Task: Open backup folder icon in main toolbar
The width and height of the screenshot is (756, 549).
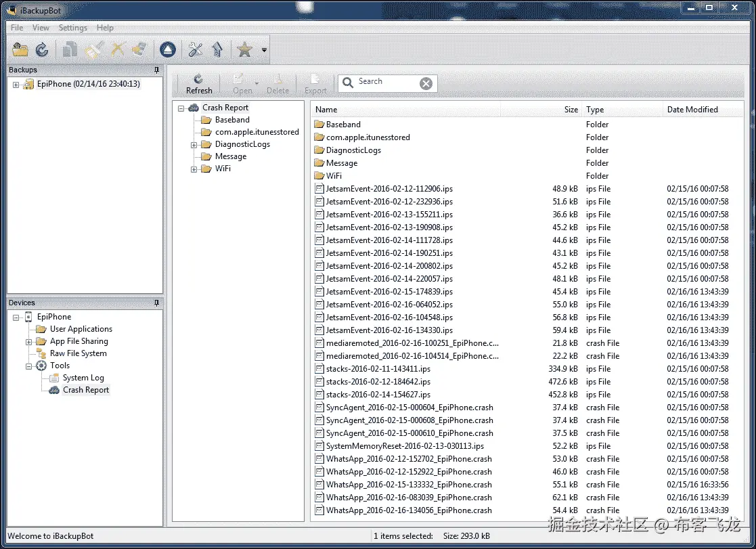Action: coord(20,49)
